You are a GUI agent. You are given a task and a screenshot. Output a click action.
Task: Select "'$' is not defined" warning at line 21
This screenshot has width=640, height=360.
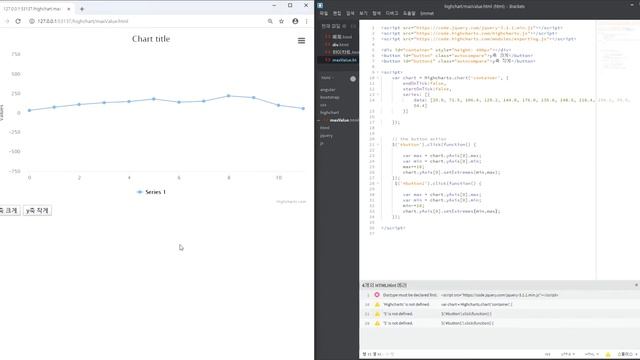(x=500, y=314)
